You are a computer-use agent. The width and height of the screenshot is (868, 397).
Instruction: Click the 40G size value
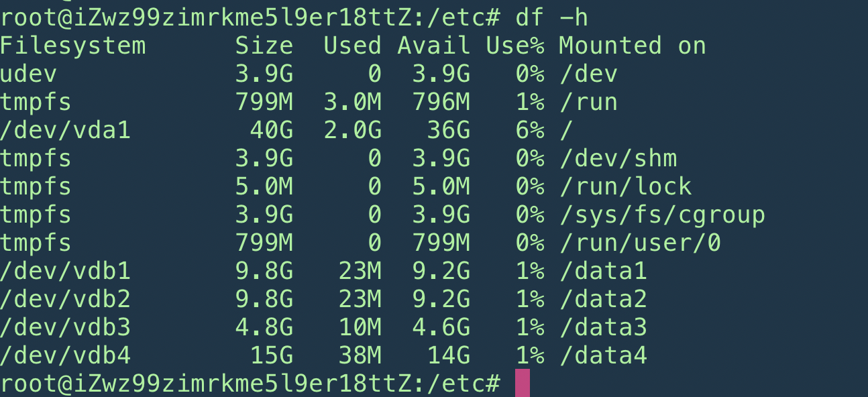point(271,130)
